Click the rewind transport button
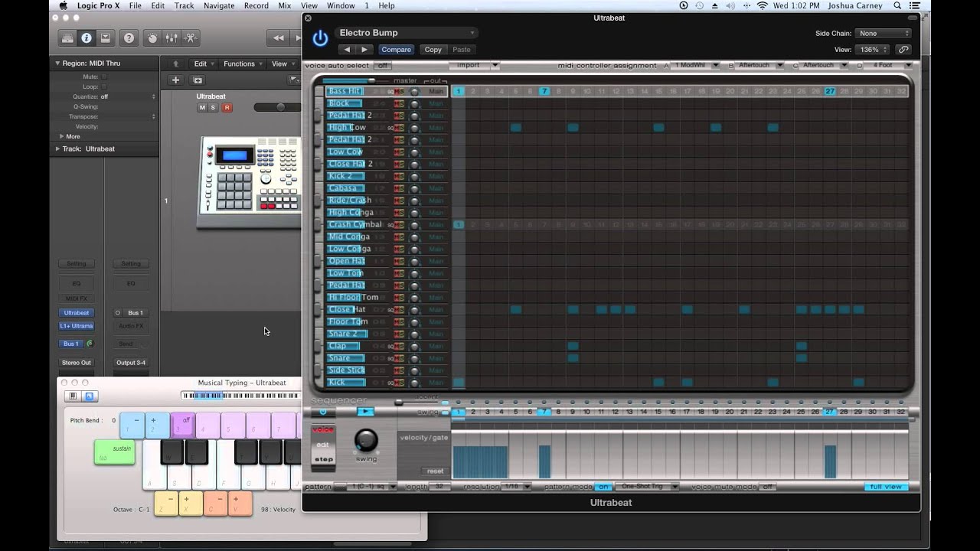The image size is (980, 551). click(278, 37)
